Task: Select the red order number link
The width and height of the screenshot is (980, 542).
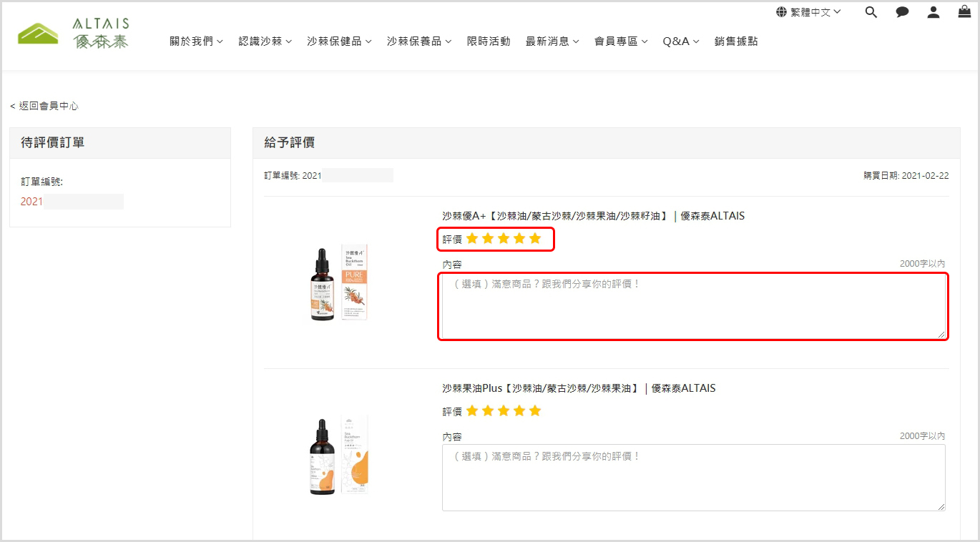Action: point(32,202)
